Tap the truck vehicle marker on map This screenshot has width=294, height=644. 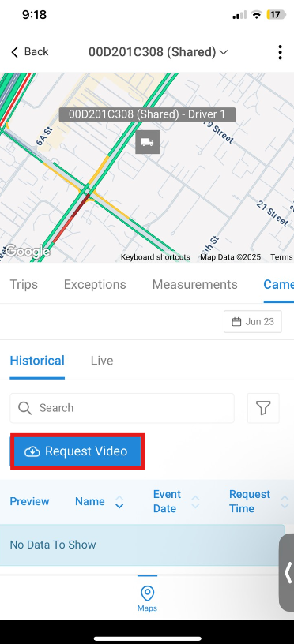[147, 142]
